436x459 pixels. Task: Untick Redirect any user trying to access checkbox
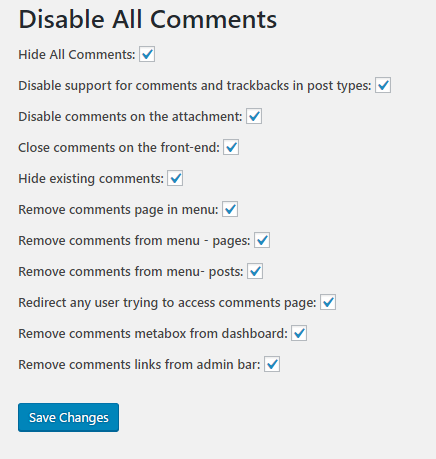pos(328,302)
